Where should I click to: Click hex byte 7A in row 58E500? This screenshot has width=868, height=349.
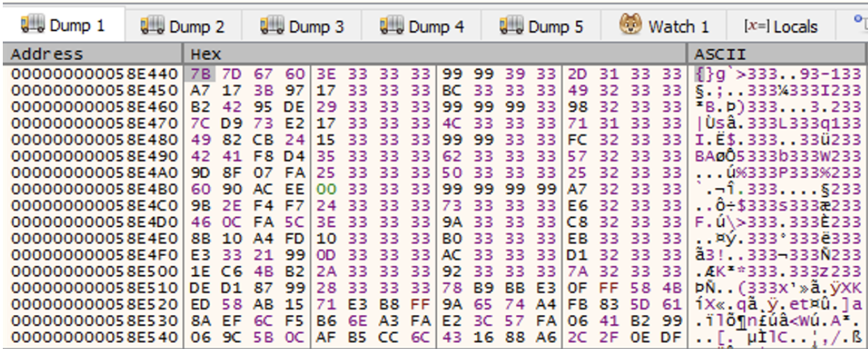[x=577, y=273]
